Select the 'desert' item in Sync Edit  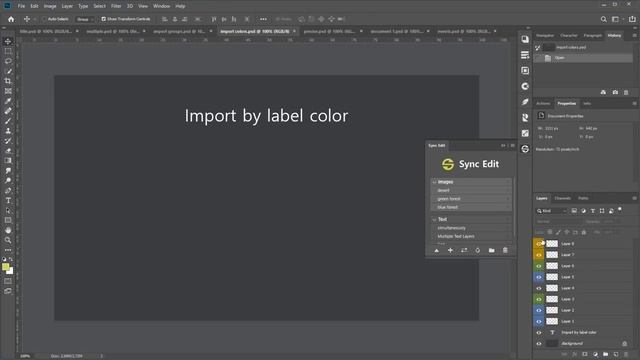(x=471, y=191)
